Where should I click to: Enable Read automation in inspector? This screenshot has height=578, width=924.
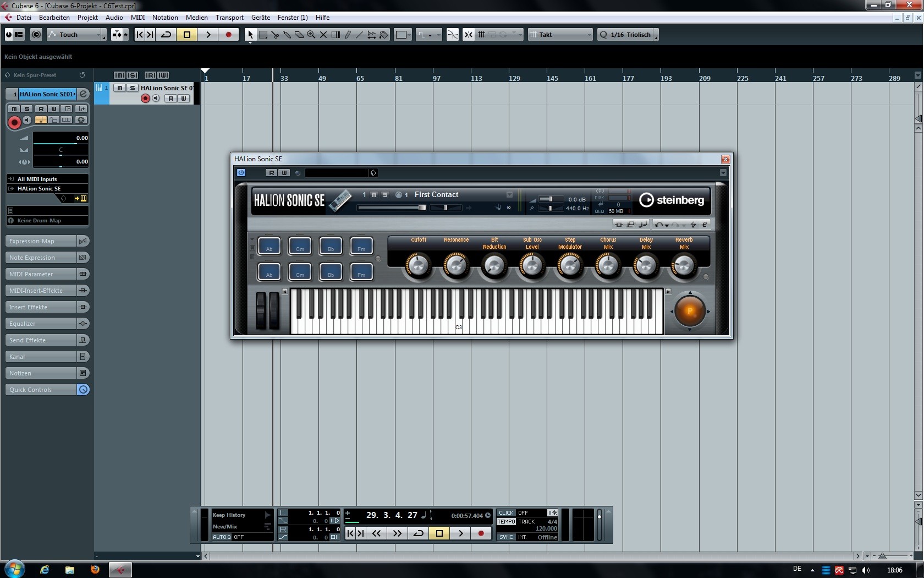(x=41, y=109)
